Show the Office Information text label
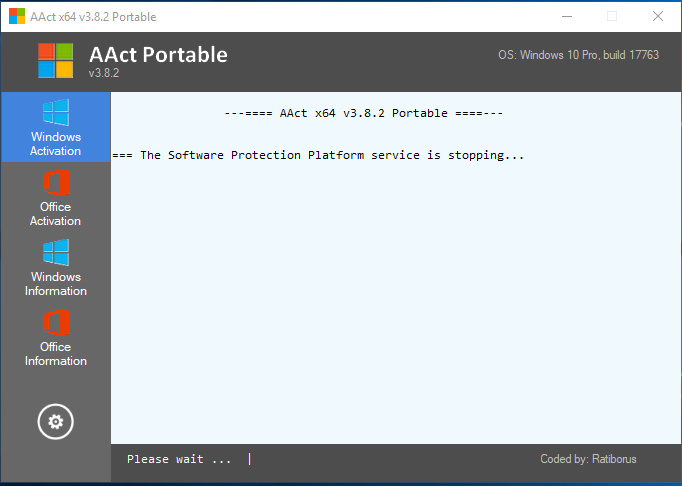The height and width of the screenshot is (486, 682). [x=56, y=354]
